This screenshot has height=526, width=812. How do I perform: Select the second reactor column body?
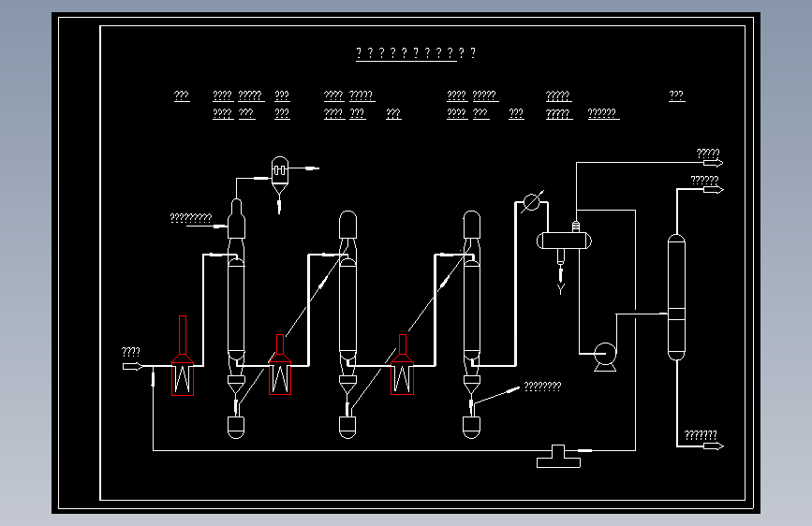coord(347,309)
